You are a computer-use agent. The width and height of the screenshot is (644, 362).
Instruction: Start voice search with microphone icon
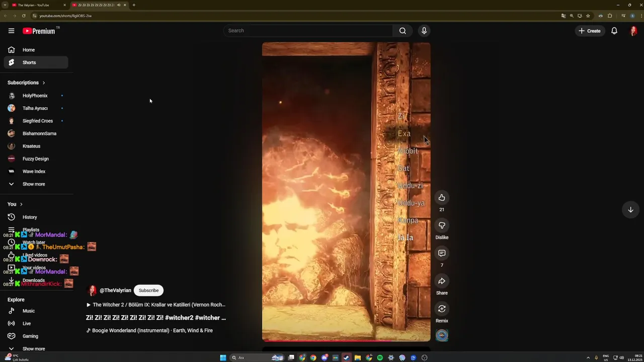424,31
